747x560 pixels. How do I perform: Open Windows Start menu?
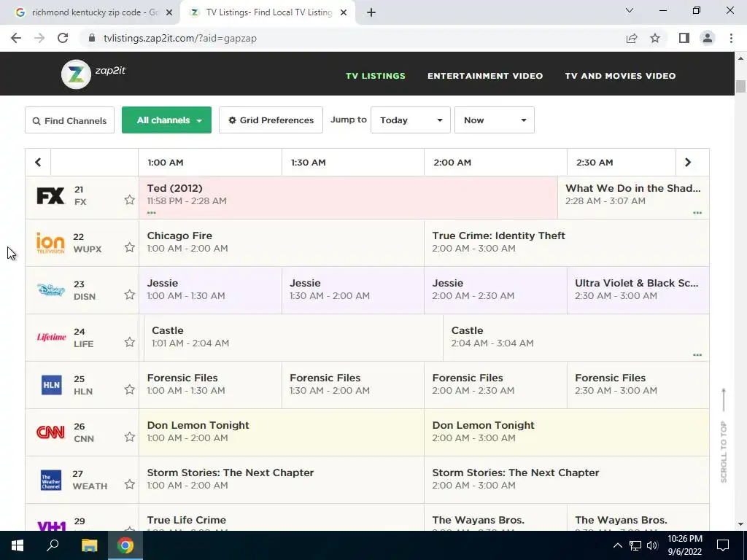coord(18,545)
